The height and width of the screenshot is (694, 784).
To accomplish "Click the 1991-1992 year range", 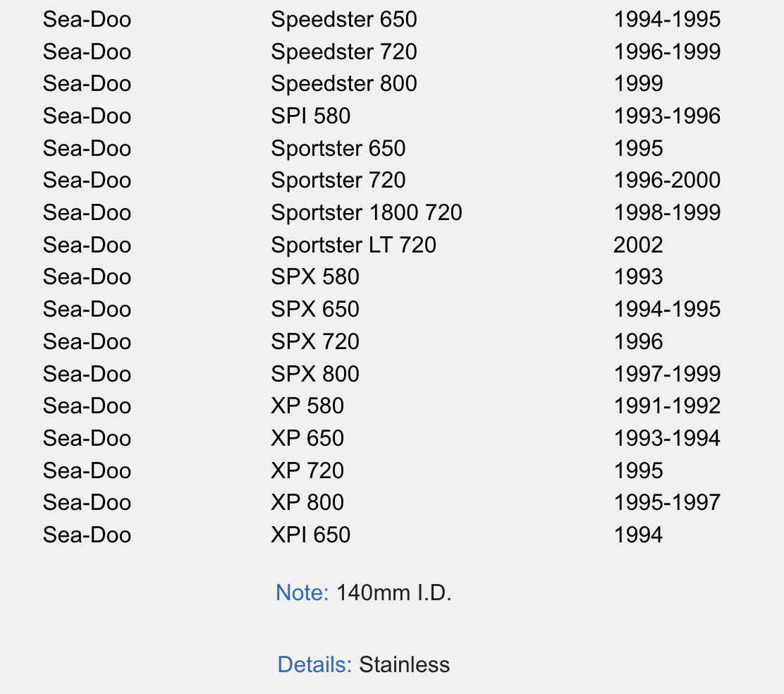I will point(666,406).
